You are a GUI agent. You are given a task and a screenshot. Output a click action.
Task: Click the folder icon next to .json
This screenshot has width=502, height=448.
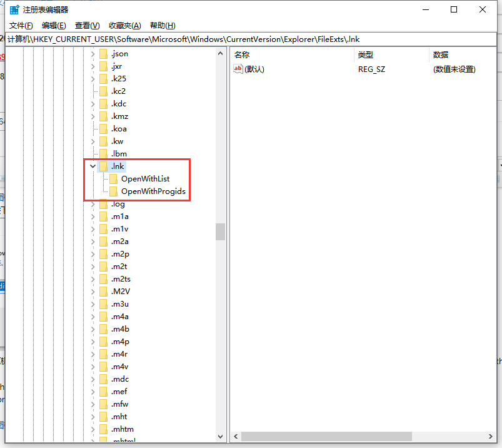pyautogui.click(x=103, y=54)
